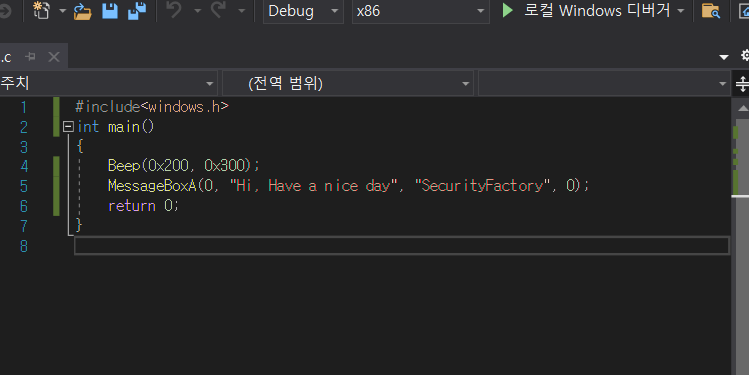Click on line number 5
The height and width of the screenshot is (375, 749).
point(23,186)
